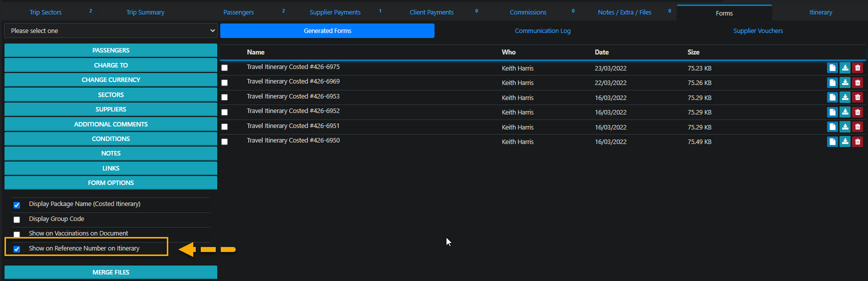Delete the #426-6969 itinerary form

[858, 83]
